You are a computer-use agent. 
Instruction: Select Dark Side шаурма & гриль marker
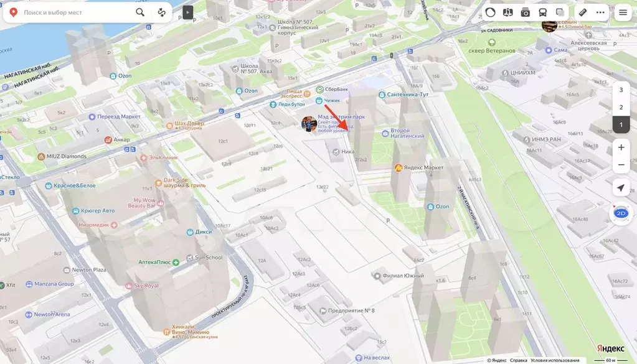[x=158, y=182]
